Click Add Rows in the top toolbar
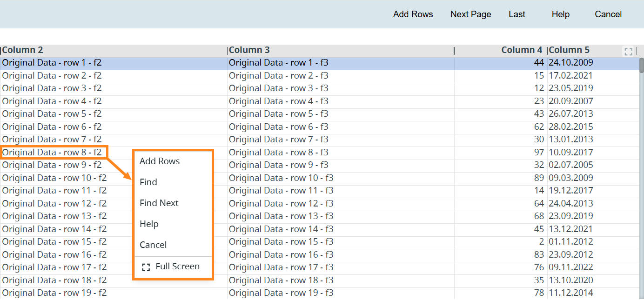Viewport: 644px width, 300px height. pyautogui.click(x=413, y=14)
